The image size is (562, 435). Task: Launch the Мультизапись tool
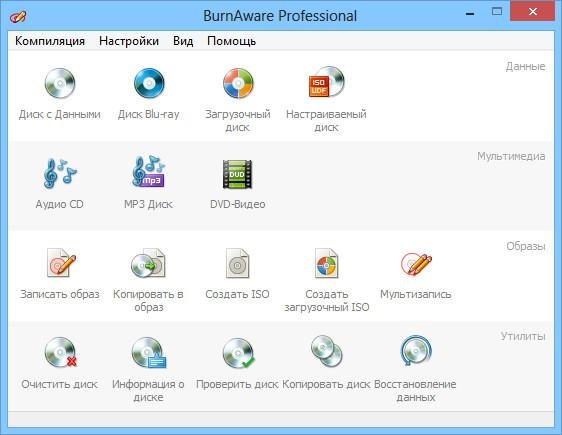(x=416, y=275)
